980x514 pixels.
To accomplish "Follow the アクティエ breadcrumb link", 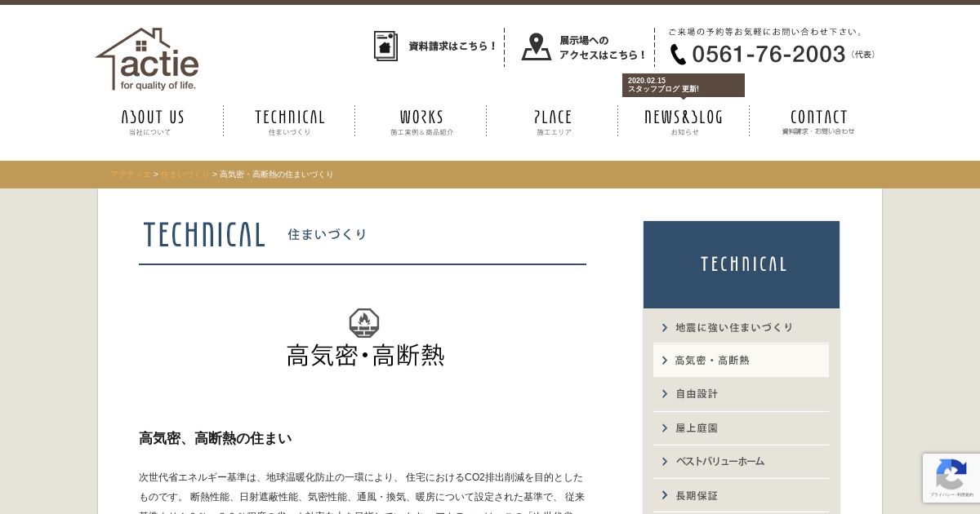I will coord(131,175).
